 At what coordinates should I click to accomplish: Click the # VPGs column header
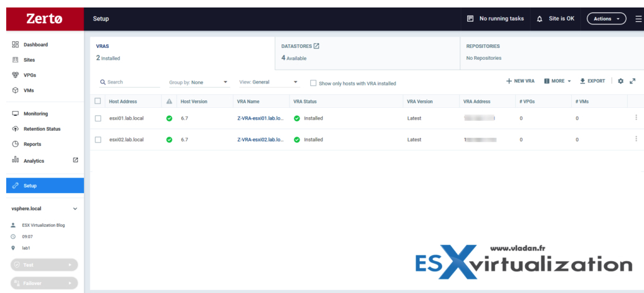click(527, 102)
